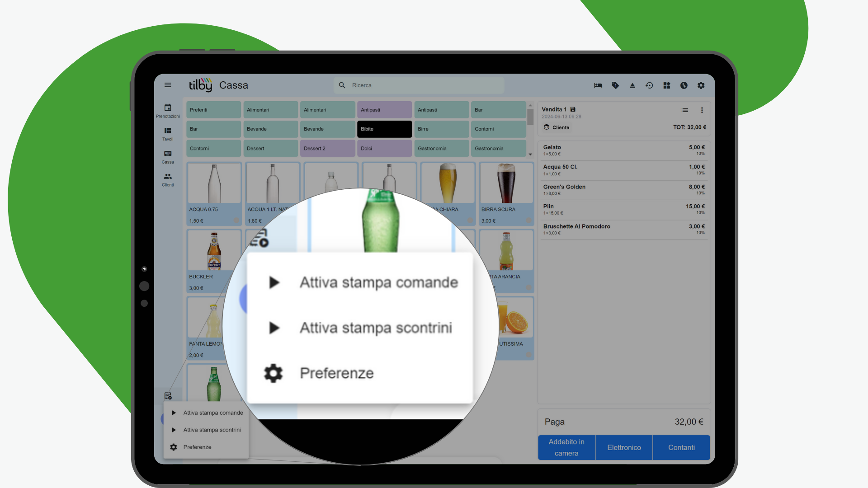
Task: Click the tag/label icon in top toolbar
Action: click(x=615, y=85)
